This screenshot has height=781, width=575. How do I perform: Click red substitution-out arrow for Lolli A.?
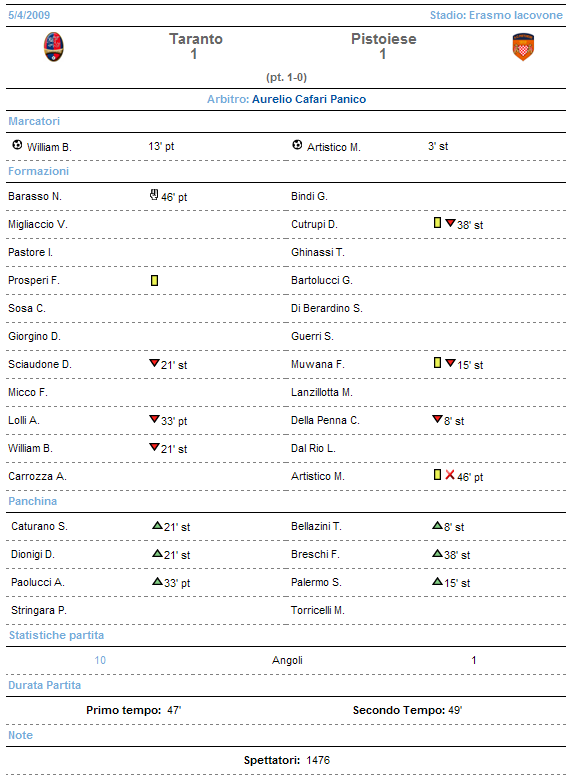tap(154, 419)
